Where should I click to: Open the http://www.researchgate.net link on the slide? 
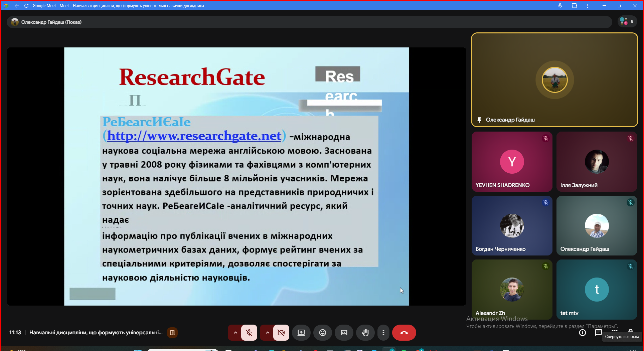pyautogui.click(x=194, y=136)
